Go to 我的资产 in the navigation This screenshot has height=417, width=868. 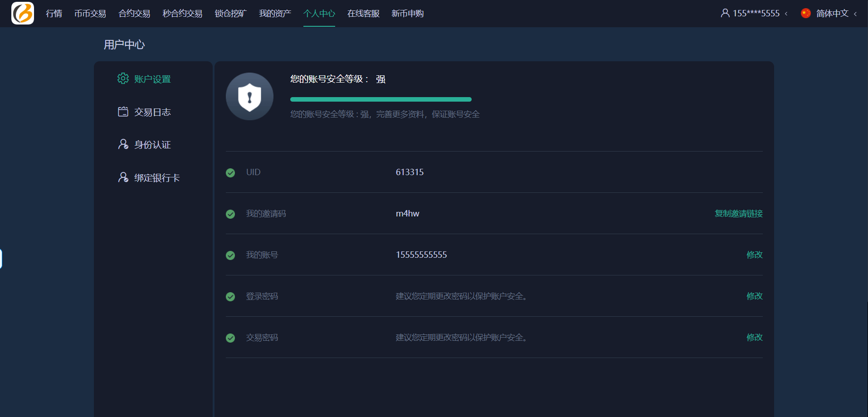pyautogui.click(x=275, y=14)
